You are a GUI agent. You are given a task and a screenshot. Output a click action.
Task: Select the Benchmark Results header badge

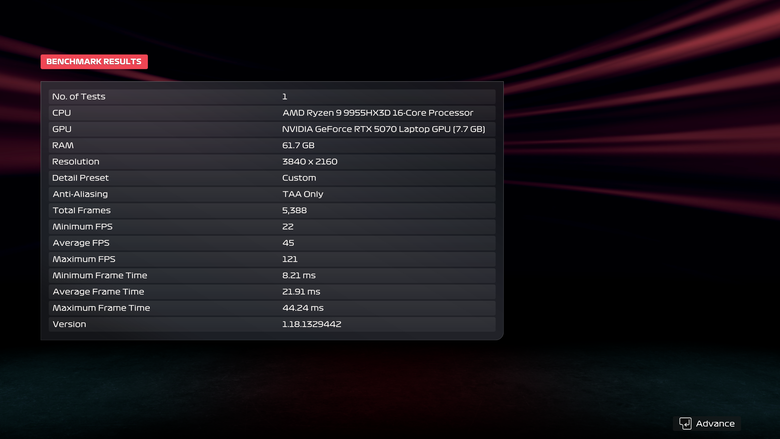[x=94, y=62]
